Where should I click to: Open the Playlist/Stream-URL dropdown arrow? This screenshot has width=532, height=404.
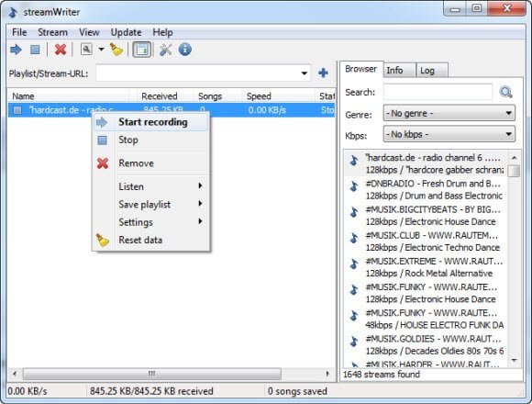pos(304,73)
